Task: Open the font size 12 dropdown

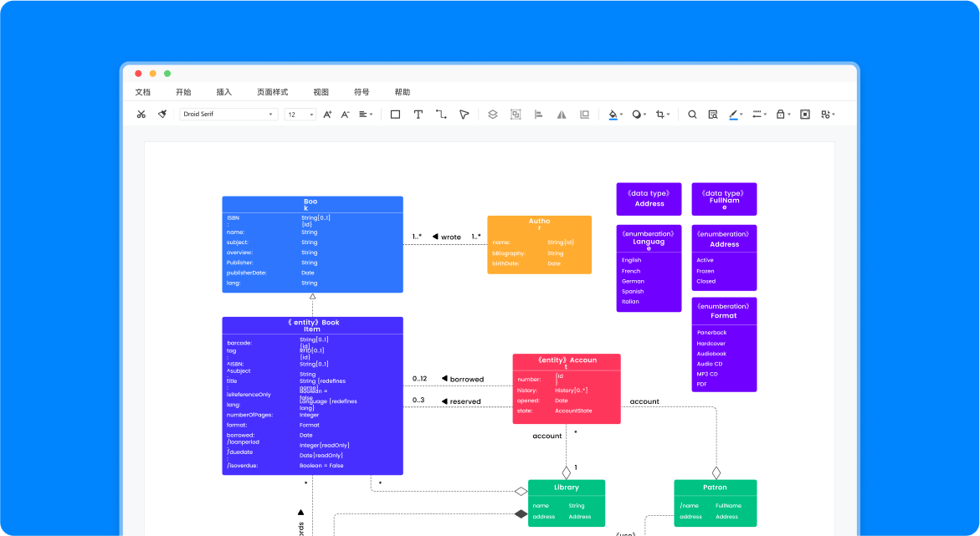Action: point(300,115)
